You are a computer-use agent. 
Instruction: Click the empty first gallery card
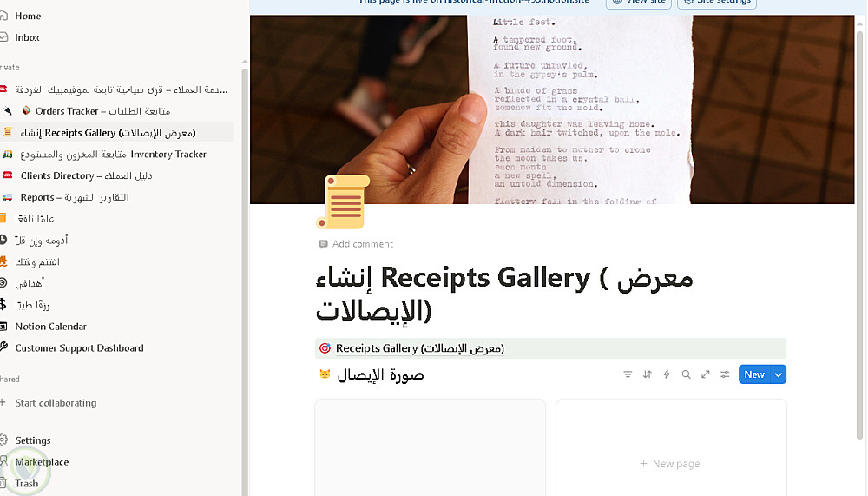[431, 447]
